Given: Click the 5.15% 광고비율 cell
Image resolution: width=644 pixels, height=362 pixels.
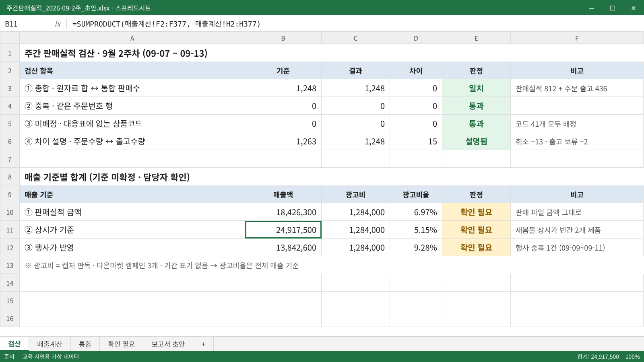Looking at the screenshot, I should [416, 230].
